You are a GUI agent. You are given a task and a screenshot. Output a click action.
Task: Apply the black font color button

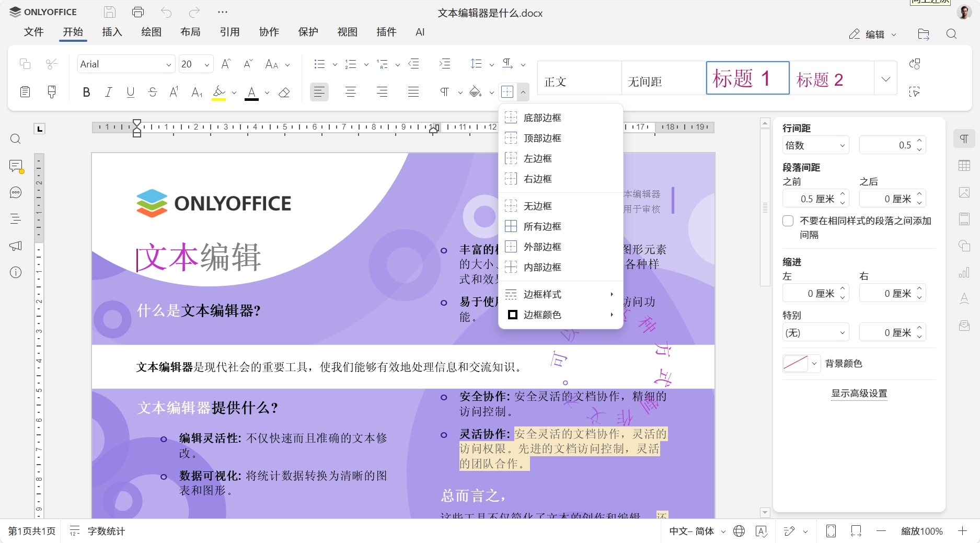click(x=252, y=93)
